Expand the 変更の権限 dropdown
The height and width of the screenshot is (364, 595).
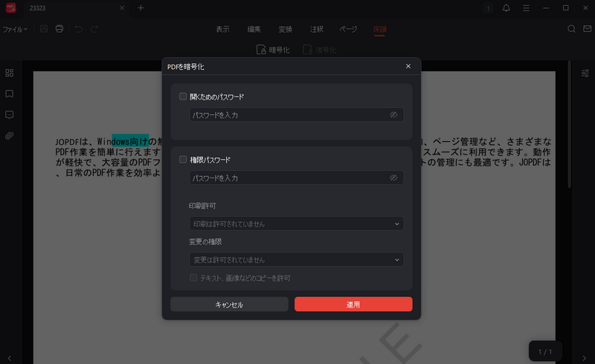click(x=296, y=260)
